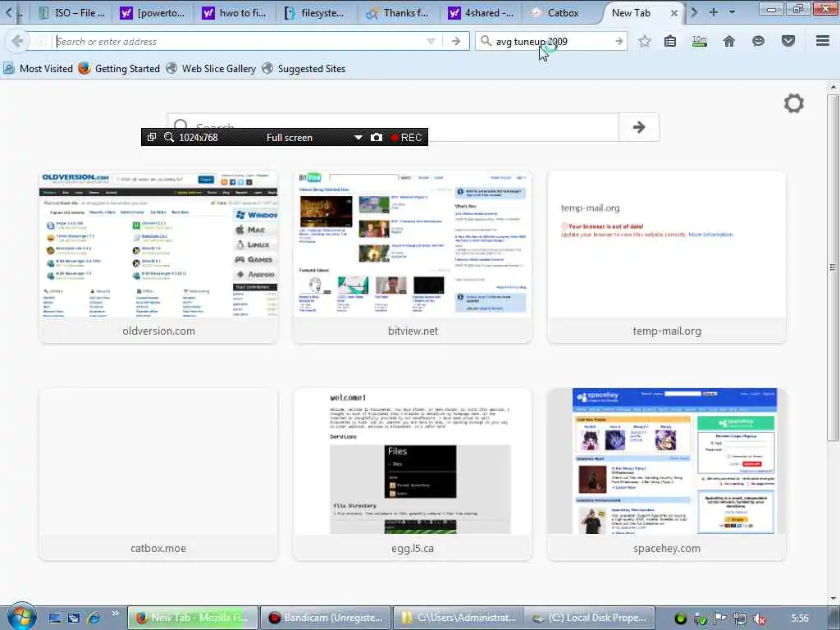Switch to the ISO – File tab
The image size is (840, 630).
point(72,13)
